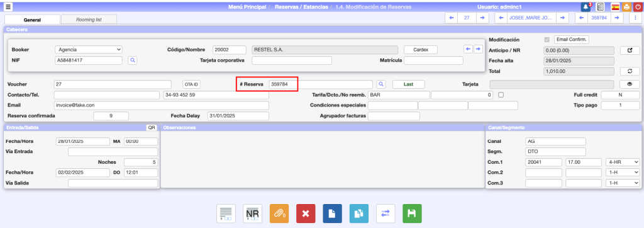Switch to the General tab
The image size is (644, 228).
coord(32,20)
